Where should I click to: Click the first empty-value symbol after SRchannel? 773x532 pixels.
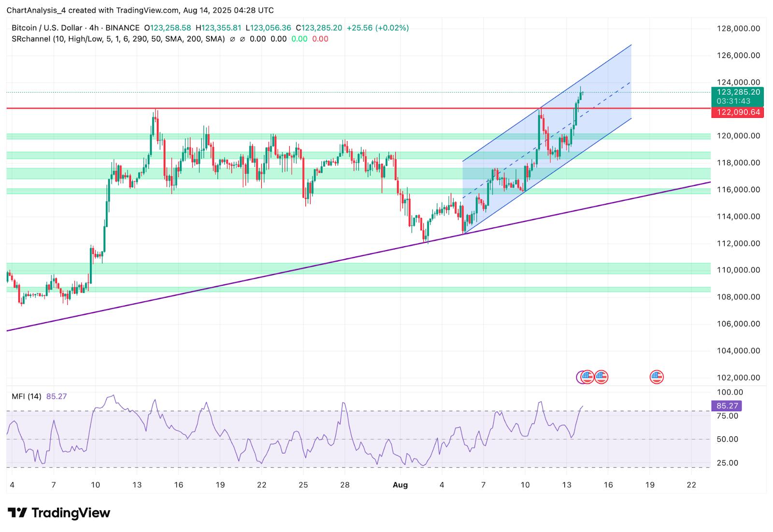[232, 39]
